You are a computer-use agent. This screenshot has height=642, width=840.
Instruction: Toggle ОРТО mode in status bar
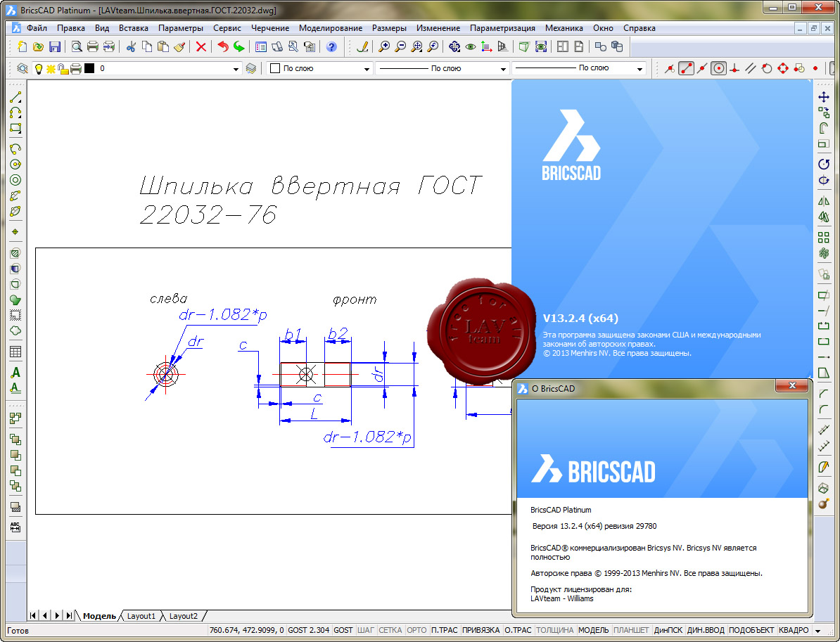[416, 630]
